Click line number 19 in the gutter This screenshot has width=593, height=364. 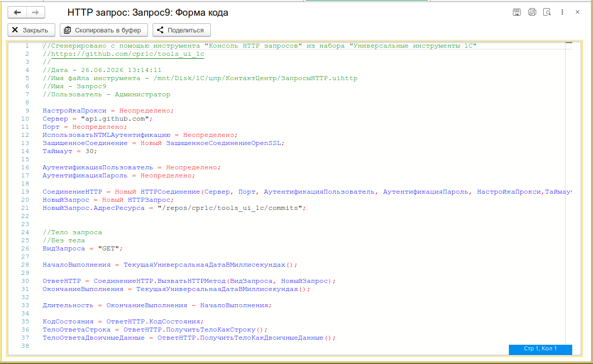(x=25, y=192)
